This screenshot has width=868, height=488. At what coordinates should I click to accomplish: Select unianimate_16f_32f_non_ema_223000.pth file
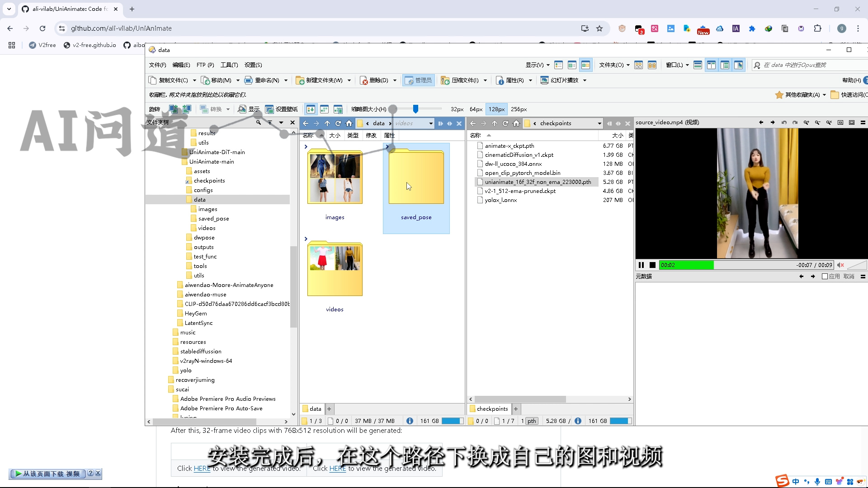click(x=538, y=182)
